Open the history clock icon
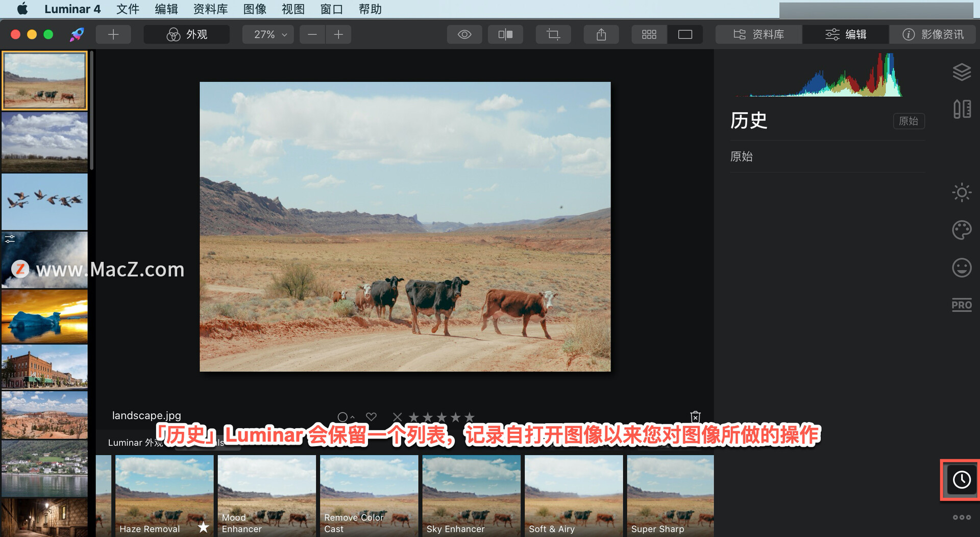The image size is (980, 537). pyautogui.click(x=962, y=479)
